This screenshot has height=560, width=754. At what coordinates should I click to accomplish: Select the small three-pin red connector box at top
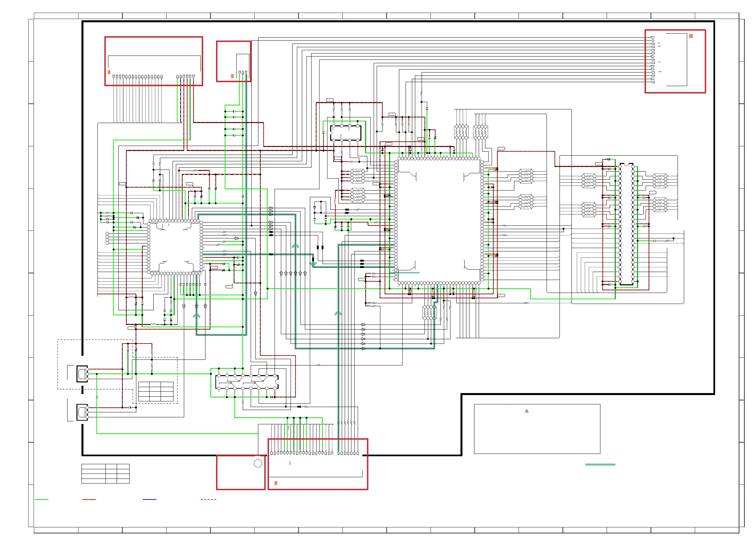click(234, 62)
